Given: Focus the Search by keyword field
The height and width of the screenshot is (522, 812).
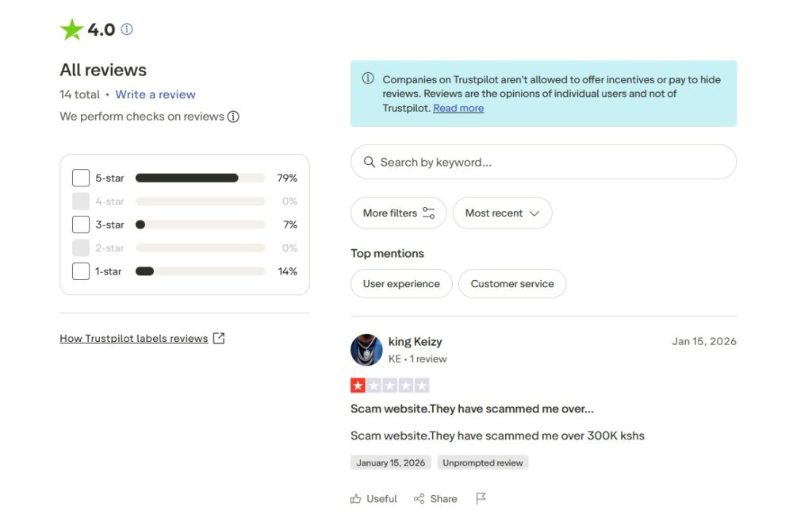Looking at the screenshot, I should click(x=547, y=162).
